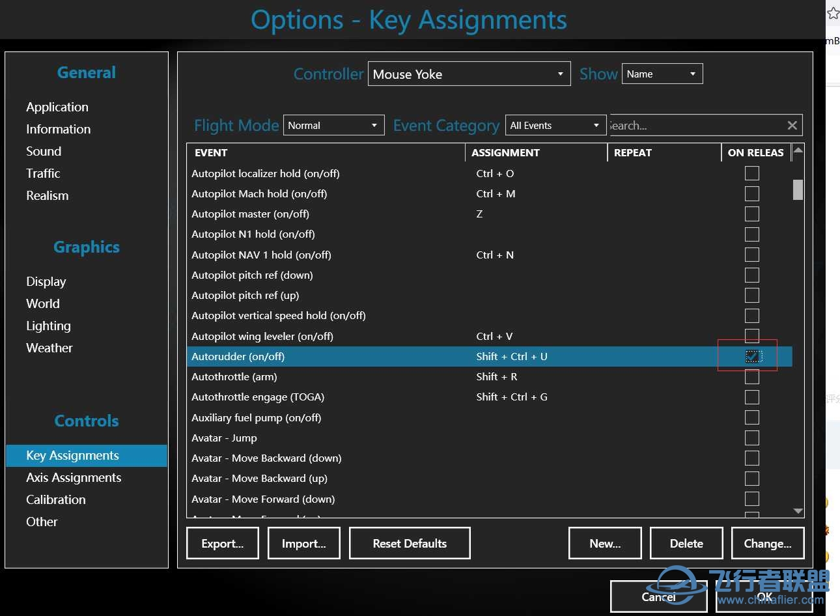The image size is (840, 616).
Task: Open the Event Category All Events dropdown
Action: click(x=556, y=125)
